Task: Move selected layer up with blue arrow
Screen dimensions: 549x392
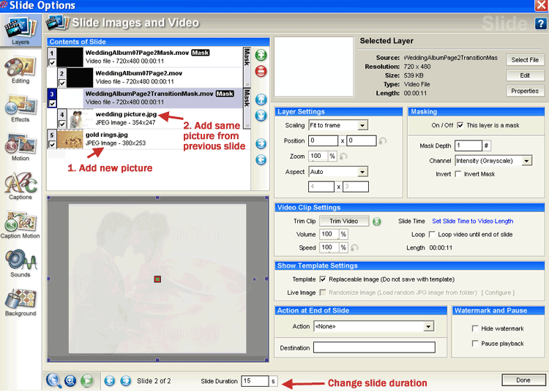Action: (x=261, y=99)
